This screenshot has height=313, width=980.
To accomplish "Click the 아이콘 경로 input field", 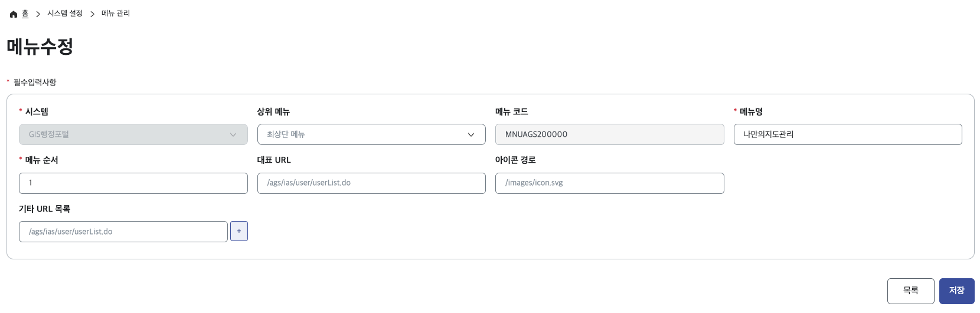I will (x=609, y=183).
